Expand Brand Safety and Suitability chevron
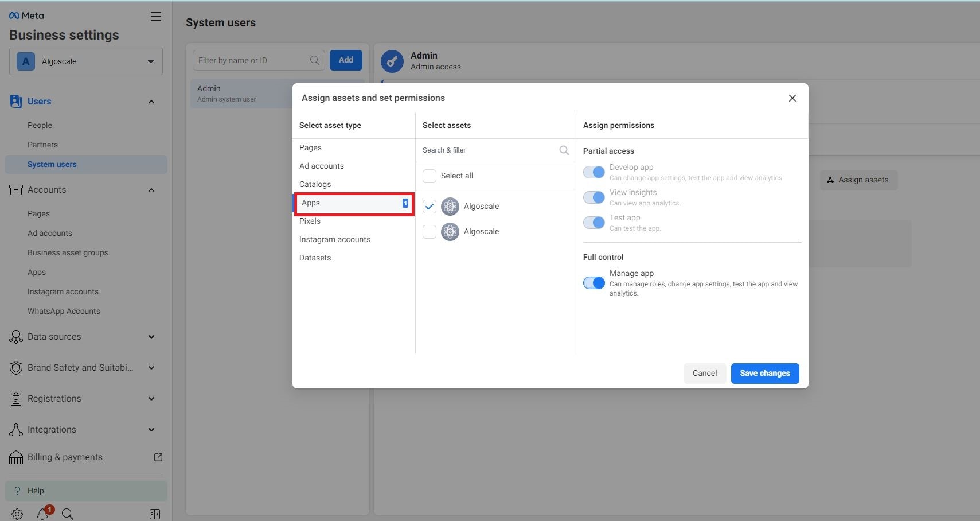The width and height of the screenshot is (980, 521). point(151,368)
